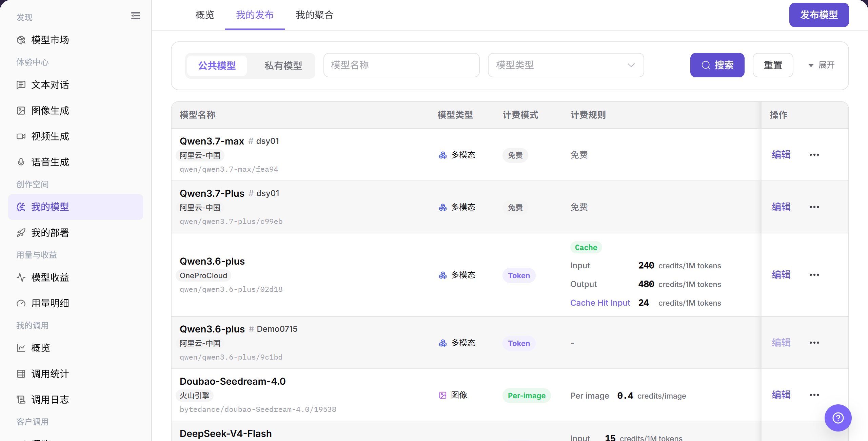Click the 免费 tag in Qwen3.7-max row
This screenshot has width=868, height=441.
coord(515,155)
